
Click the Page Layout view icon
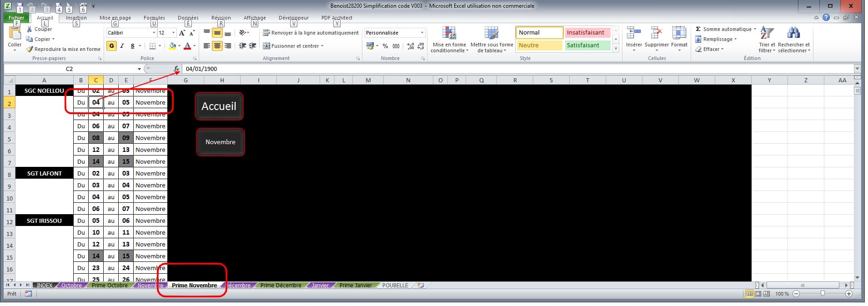pyautogui.click(x=758, y=294)
